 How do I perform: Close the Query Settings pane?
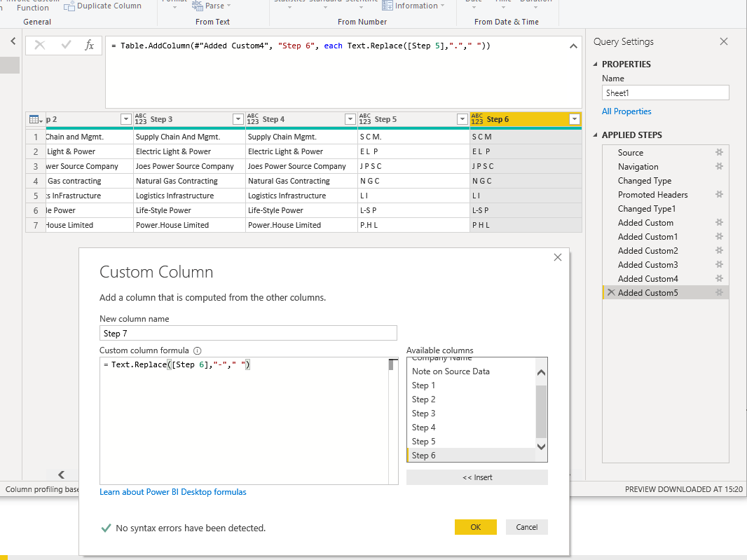pyautogui.click(x=724, y=42)
